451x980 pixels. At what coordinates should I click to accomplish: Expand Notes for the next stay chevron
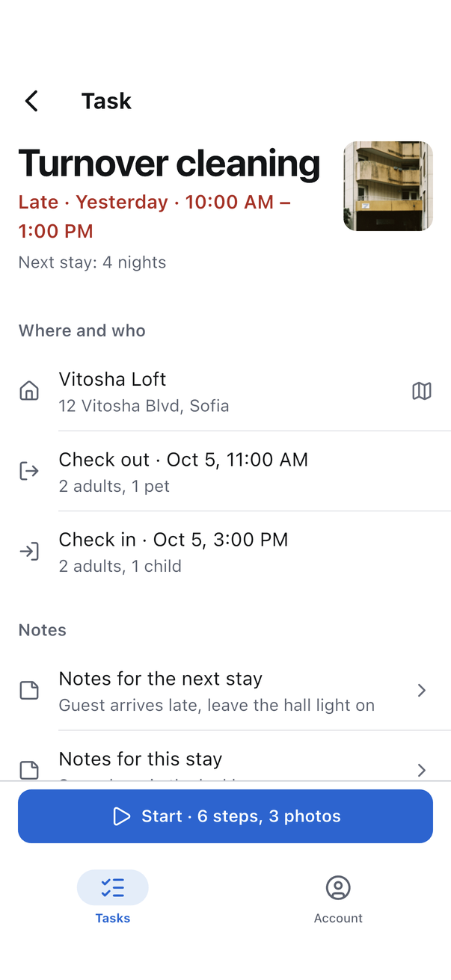422,690
